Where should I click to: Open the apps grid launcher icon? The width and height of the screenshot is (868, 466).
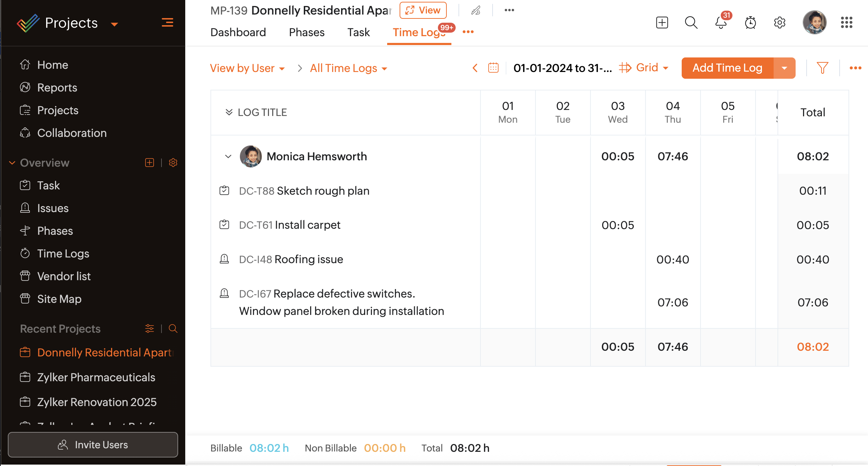coord(846,23)
